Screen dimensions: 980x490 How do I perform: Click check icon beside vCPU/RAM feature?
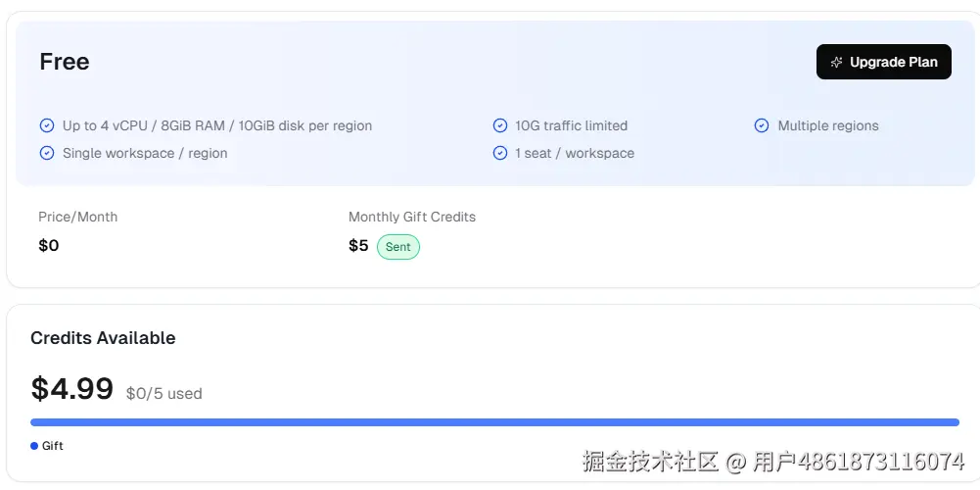[46, 125]
